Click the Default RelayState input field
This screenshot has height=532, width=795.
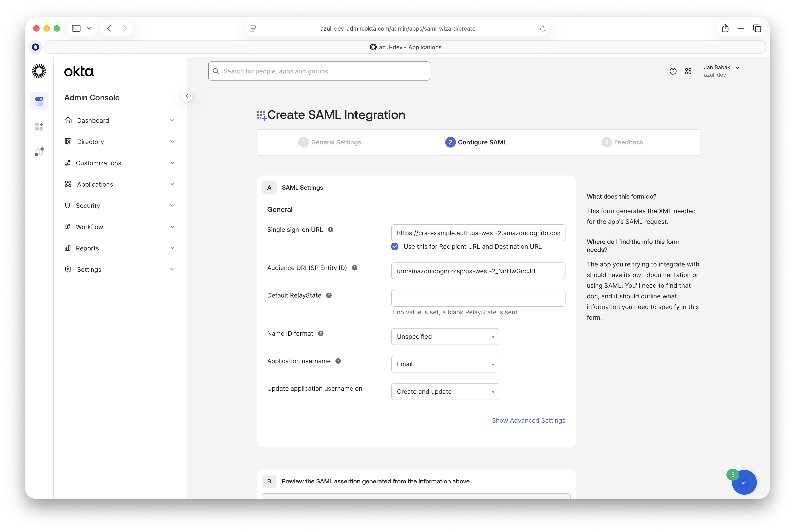point(478,299)
